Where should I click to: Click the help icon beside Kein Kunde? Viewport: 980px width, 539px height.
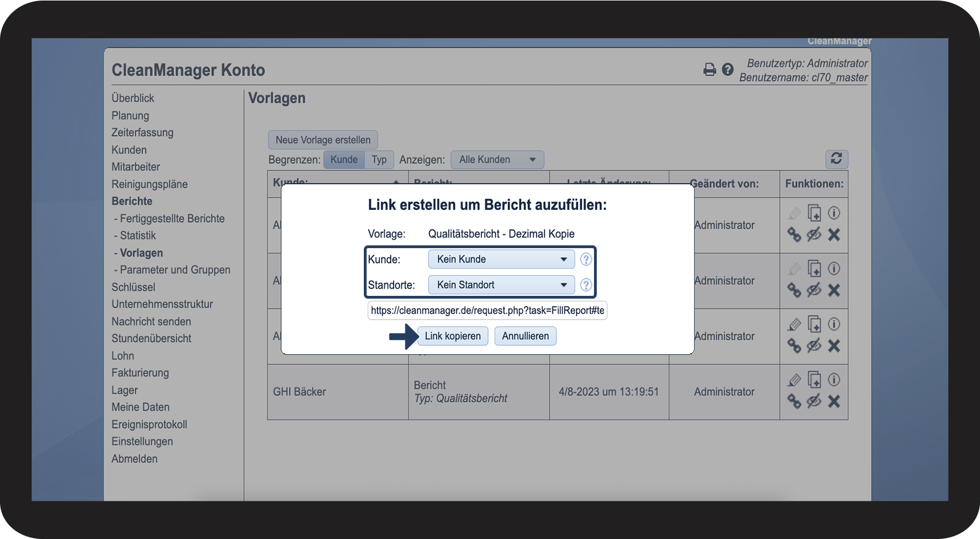pyautogui.click(x=586, y=259)
